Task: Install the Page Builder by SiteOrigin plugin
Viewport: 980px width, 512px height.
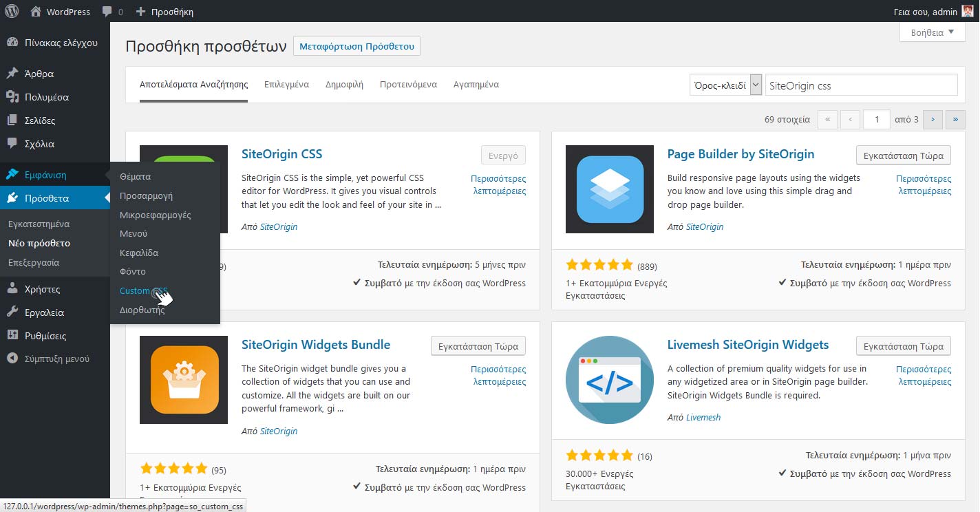Action: pos(903,155)
